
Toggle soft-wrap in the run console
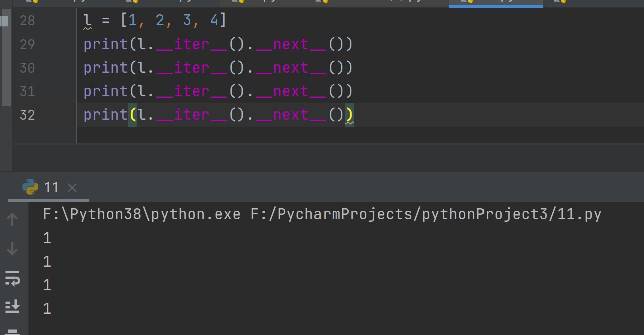[x=12, y=278]
